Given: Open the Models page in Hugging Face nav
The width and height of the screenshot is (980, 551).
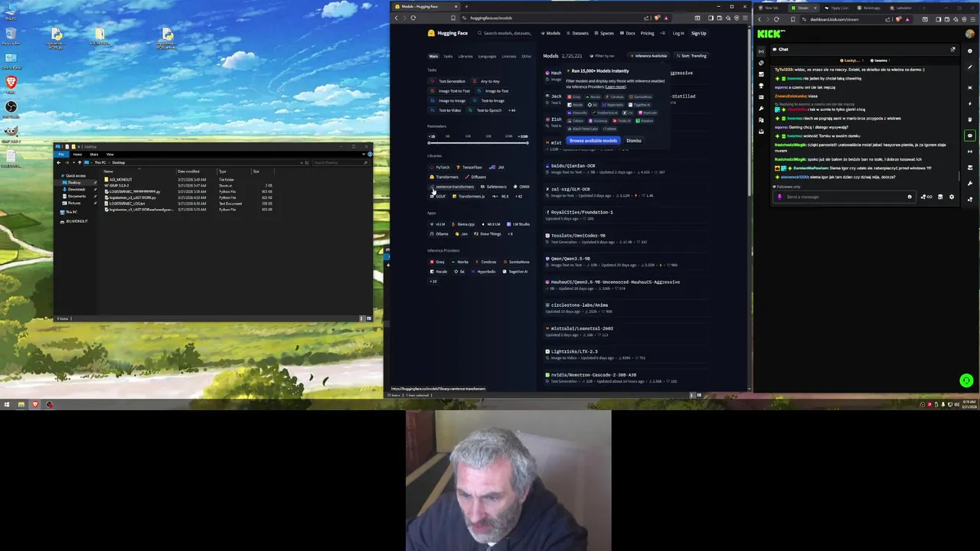Looking at the screenshot, I should [551, 33].
